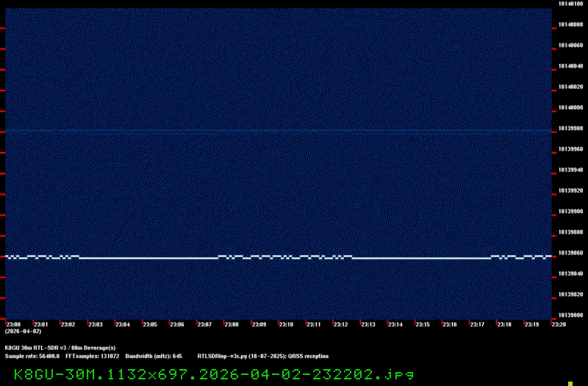The height and width of the screenshot is (386, 588).
Task: Select the 10139840 frequency label
Action: tap(571, 274)
